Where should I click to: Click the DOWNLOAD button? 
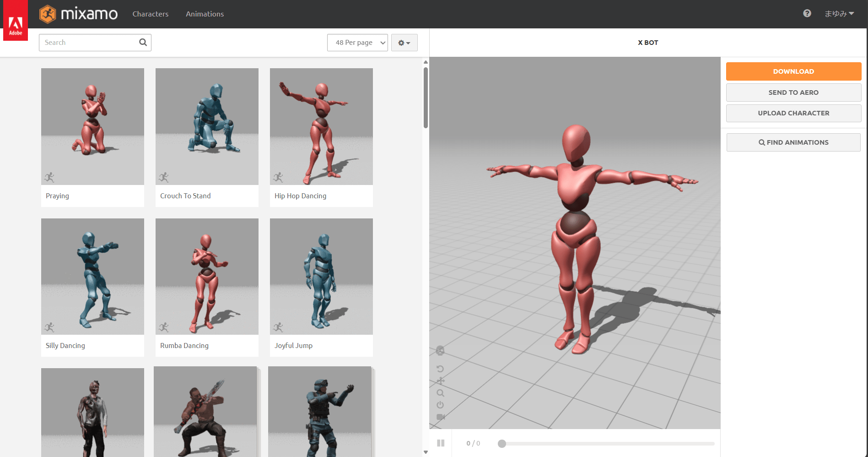click(793, 71)
